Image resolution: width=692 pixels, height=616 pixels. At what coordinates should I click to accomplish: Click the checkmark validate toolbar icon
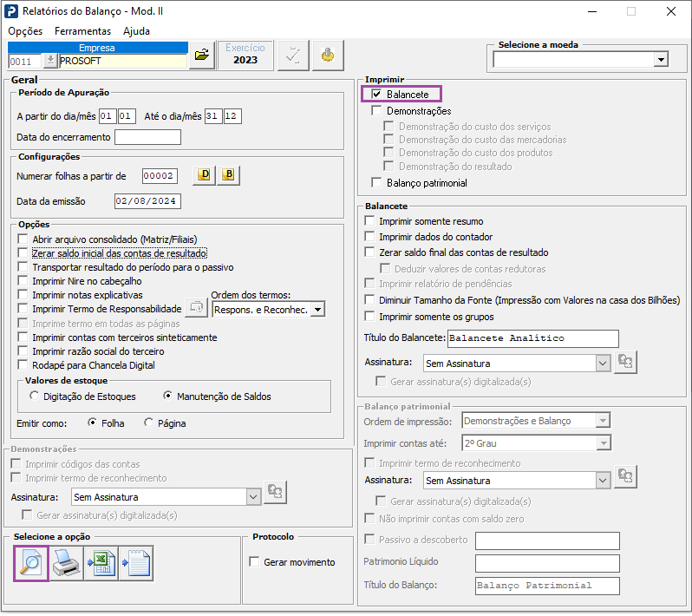coord(293,55)
